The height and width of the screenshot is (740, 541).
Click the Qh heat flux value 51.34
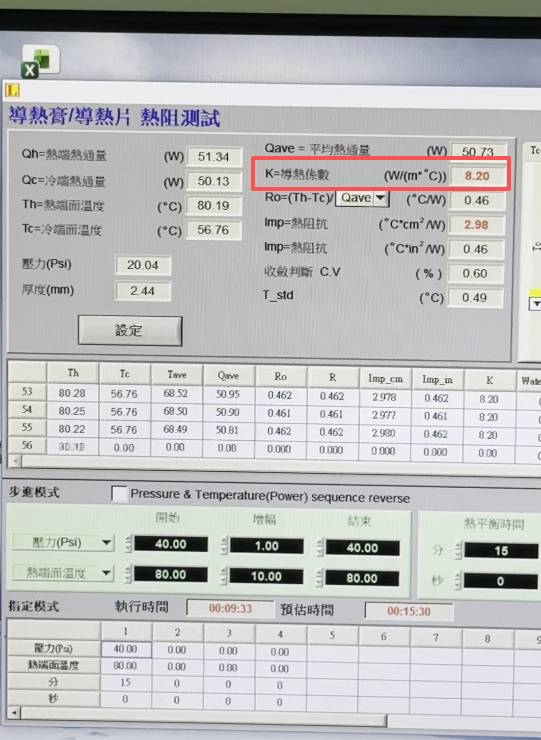tap(214, 157)
